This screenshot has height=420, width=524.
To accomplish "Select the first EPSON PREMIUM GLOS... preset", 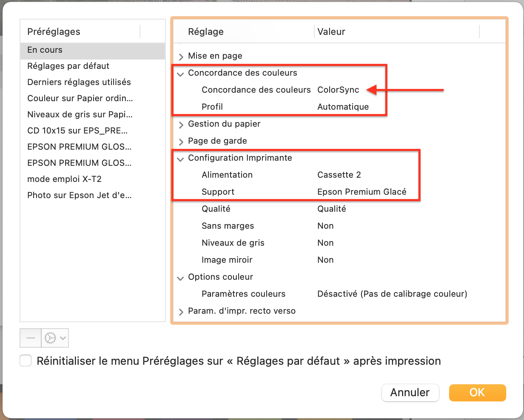I will point(93,147).
